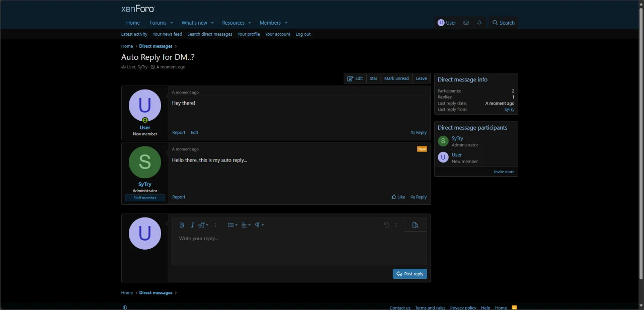Screen dimensions: 644x310
Task: Open SyTry's small avatar in participants list
Action: 443,141
